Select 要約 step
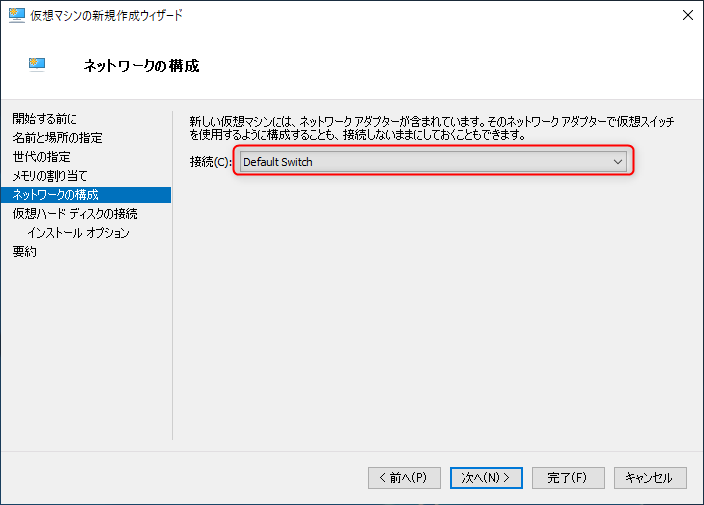 pyautogui.click(x=25, y=251)
